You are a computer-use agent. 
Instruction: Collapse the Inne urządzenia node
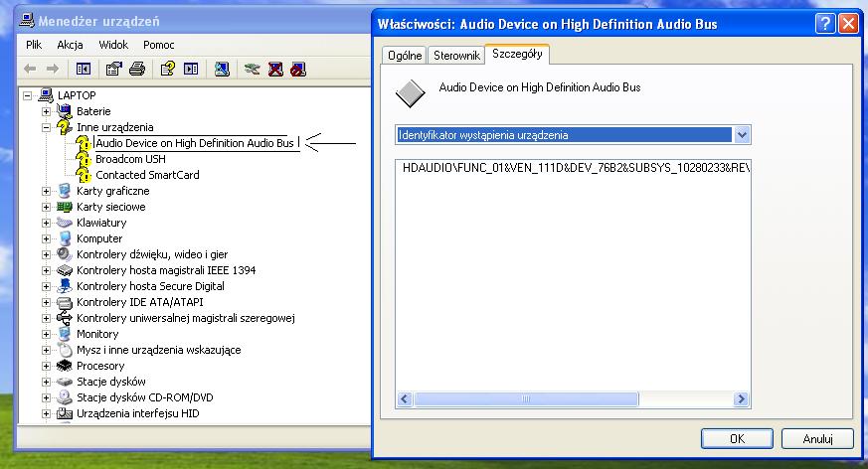coord(47,128)
